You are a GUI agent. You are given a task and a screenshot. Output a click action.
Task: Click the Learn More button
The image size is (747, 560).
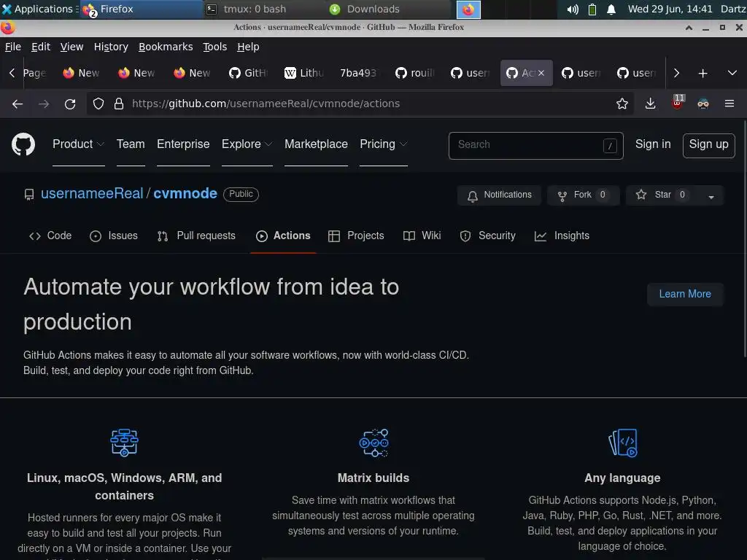coord(685,295)
